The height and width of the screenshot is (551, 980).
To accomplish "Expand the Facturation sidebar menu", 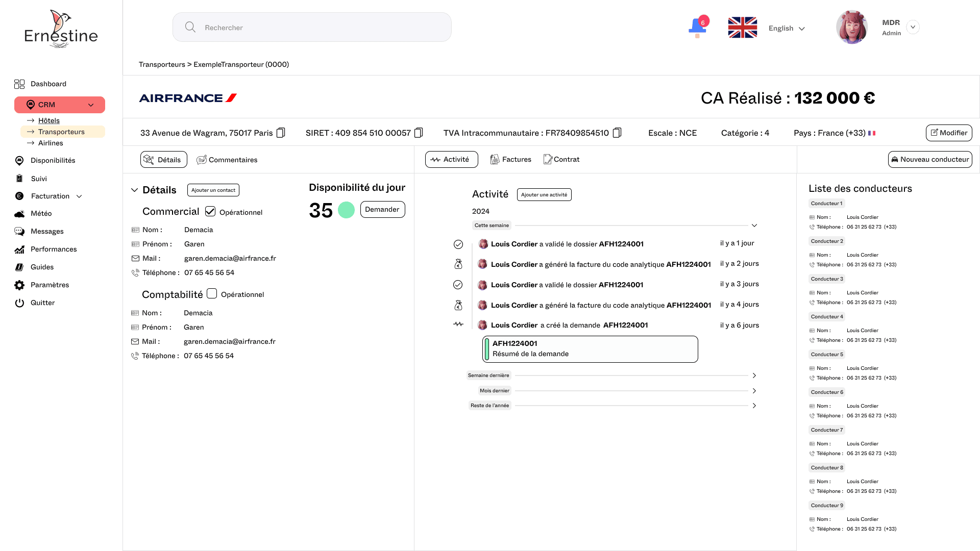I will click(79, 196).
